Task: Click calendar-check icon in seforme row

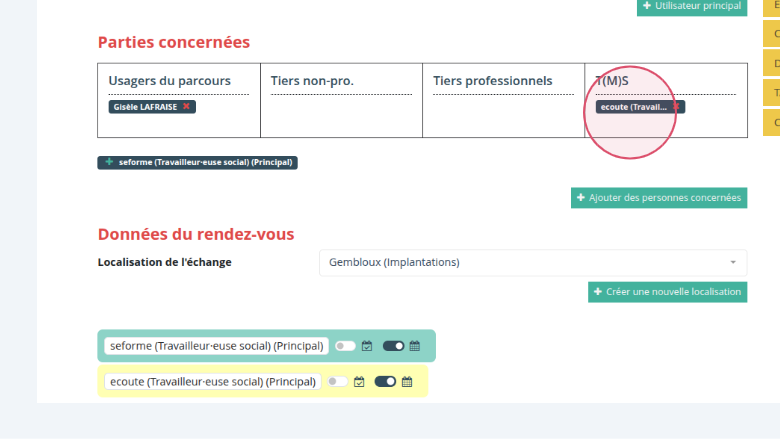Action: pyautogui.click(x=367, y=346)
